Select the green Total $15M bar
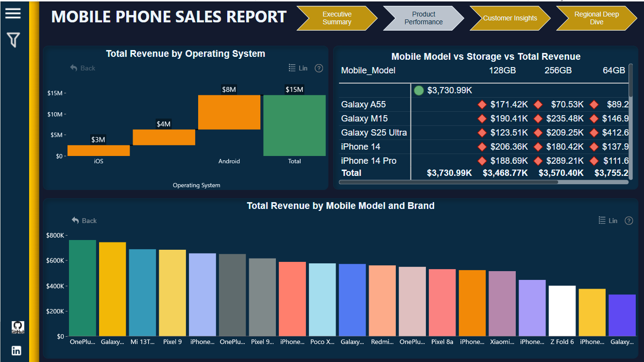 (x=294, y=125)
